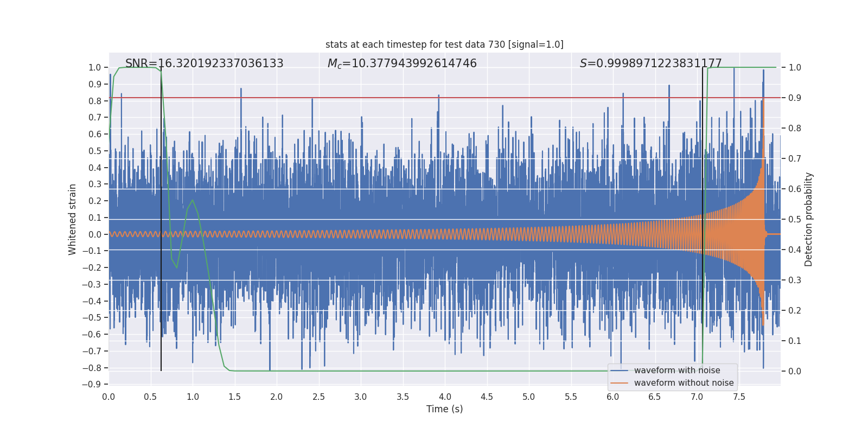This screenshot has width=868, height=434.
Task: Click the −0.5 tick on Whitened strain axis
Action: 92,318
